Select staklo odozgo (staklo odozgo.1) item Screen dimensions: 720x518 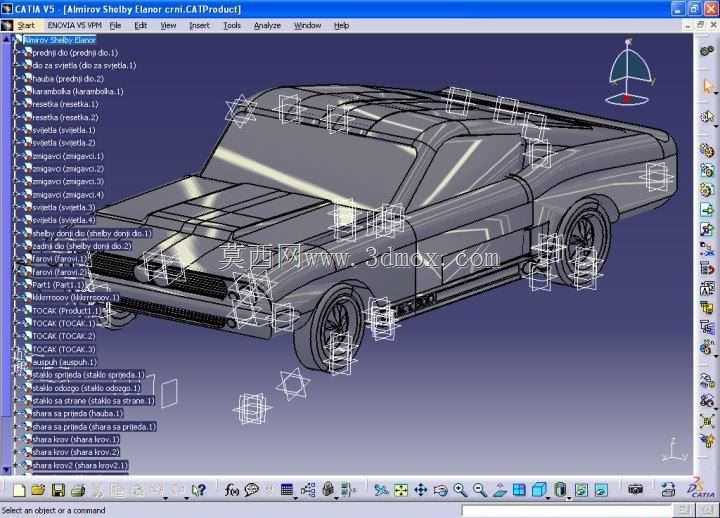[x=87, y=388]
